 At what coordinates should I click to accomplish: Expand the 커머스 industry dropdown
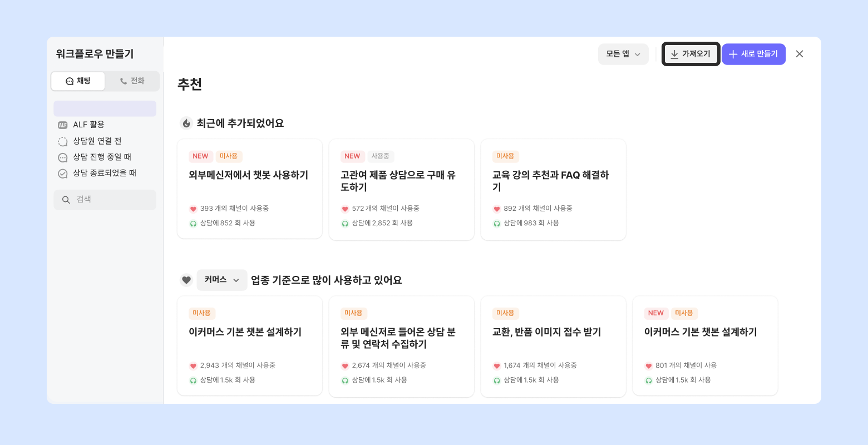221,280
